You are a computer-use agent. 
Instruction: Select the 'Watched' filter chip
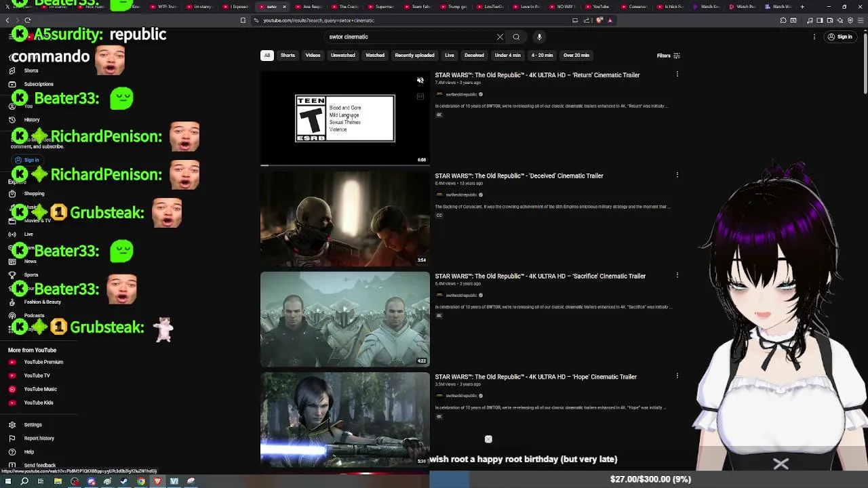[x=375, y=56]
